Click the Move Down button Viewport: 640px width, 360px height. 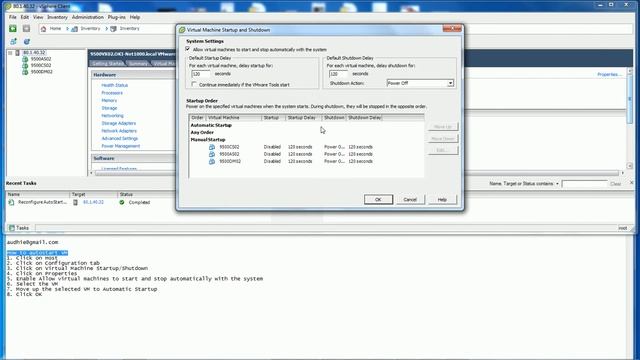pos(443,139)
